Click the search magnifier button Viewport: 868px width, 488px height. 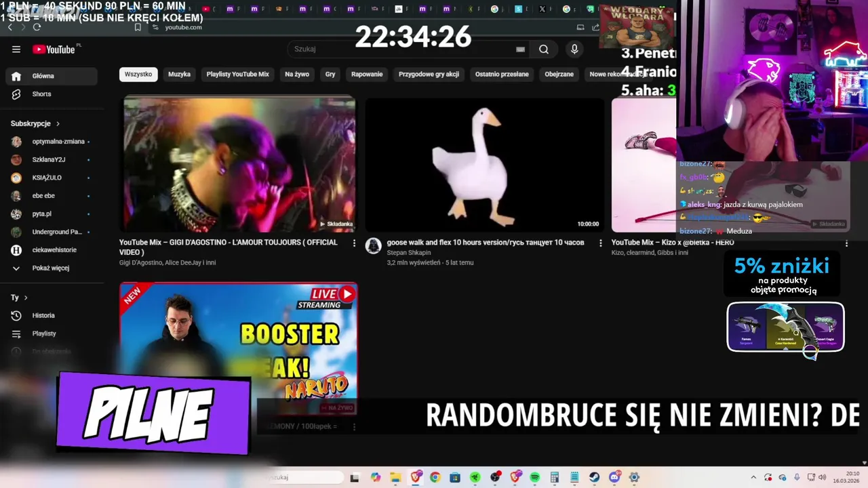(544, 49)
